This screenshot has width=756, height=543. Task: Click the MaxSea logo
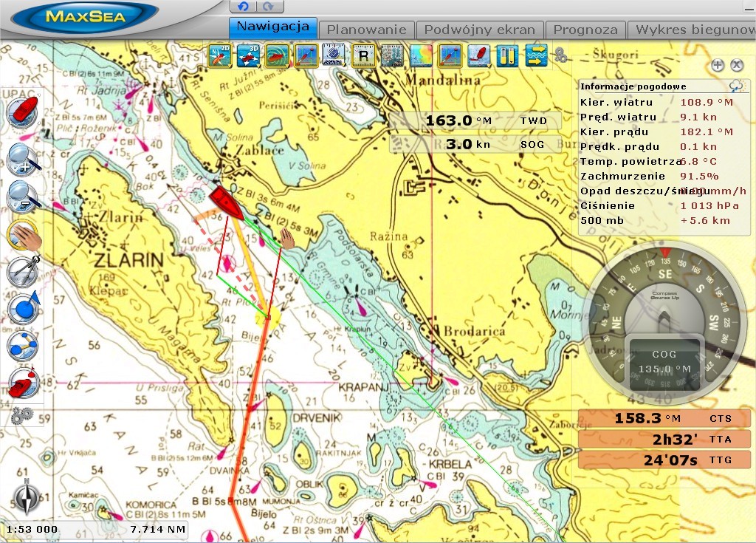pos(85,18)
